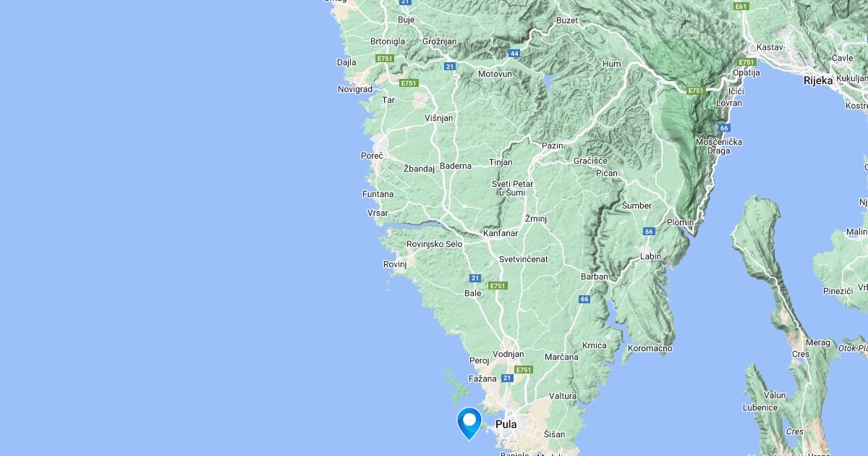Click the route 66 shield near Labin
Viewport: 868px width, 456px height.
point(649,232)
